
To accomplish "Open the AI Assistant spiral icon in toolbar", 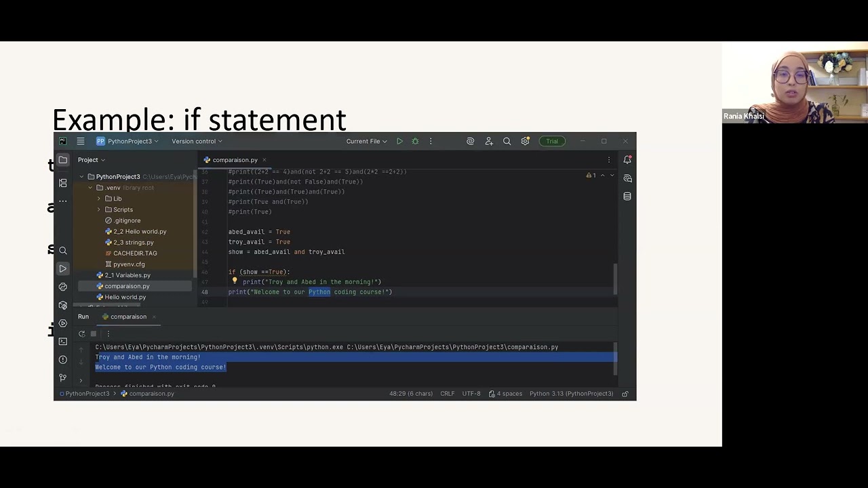I will (x=470, y=141).
